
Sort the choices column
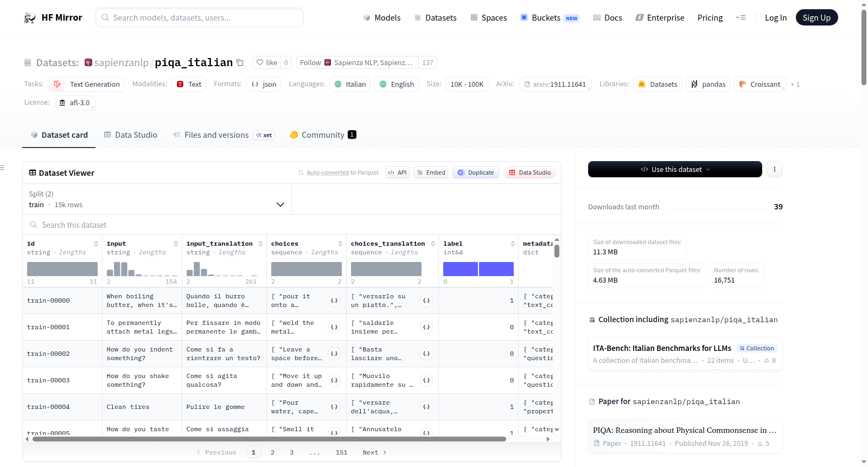(340, 244)
